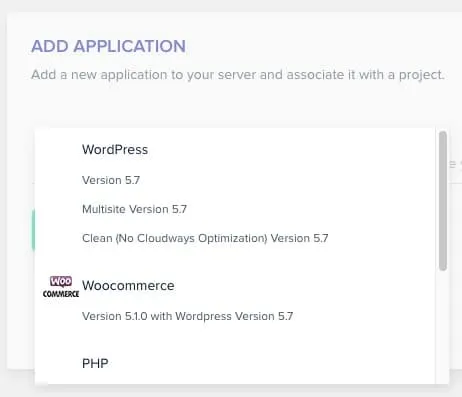Click the WordPress group heading

click(x=115, y=149)
